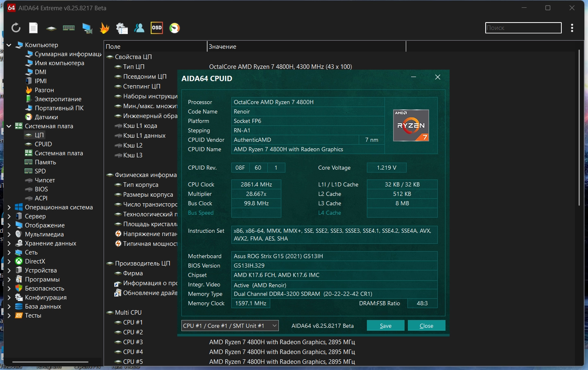Open the three-dot main menu
Viewport: 588px width, 370px height.
tap(572, 28)
